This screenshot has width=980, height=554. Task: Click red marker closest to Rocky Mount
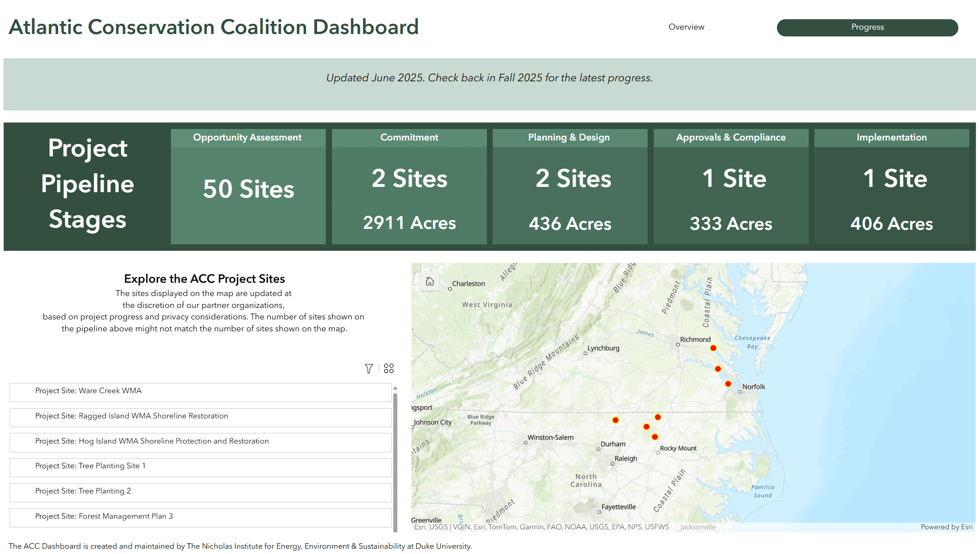[655, 437]
